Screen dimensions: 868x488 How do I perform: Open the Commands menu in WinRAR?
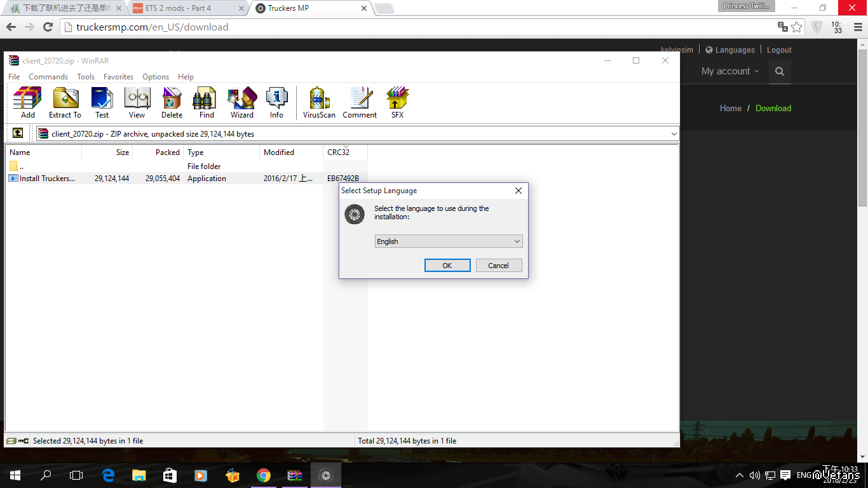click(48, 77)
